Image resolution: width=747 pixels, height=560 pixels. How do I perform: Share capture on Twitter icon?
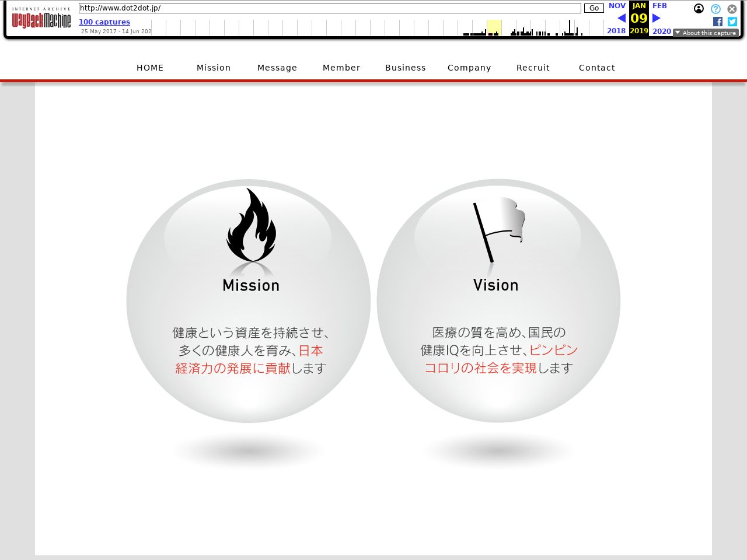tap(732, 22)
